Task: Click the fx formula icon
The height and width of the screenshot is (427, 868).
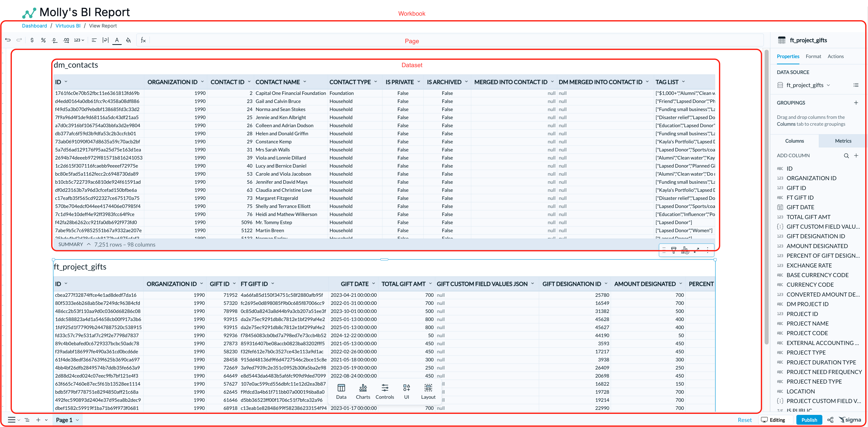Action: point(143,40)
